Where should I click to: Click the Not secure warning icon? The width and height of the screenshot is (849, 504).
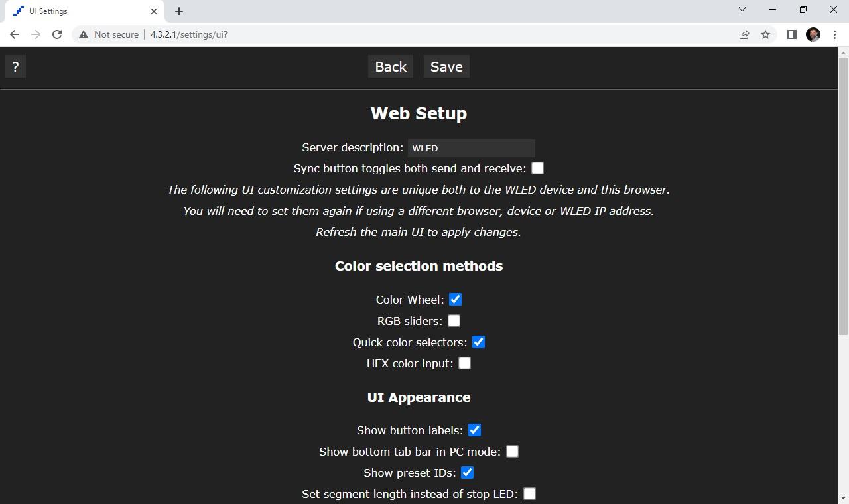[84, 34]
